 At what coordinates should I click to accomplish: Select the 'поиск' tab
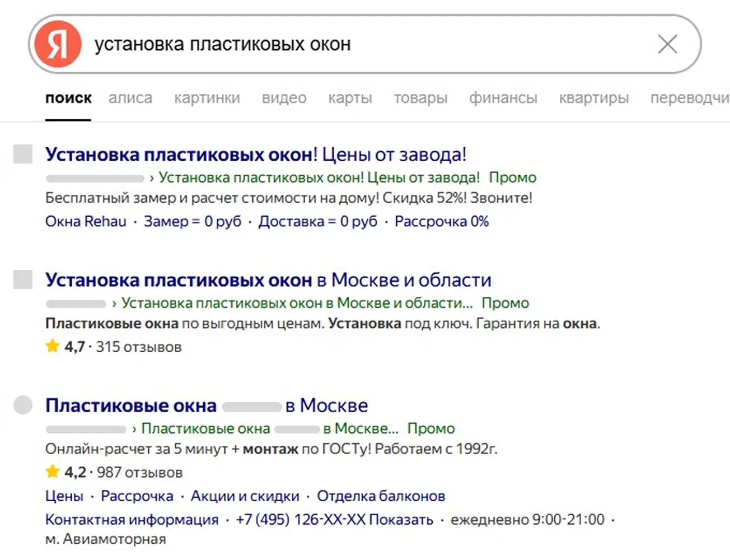point(68,98)
